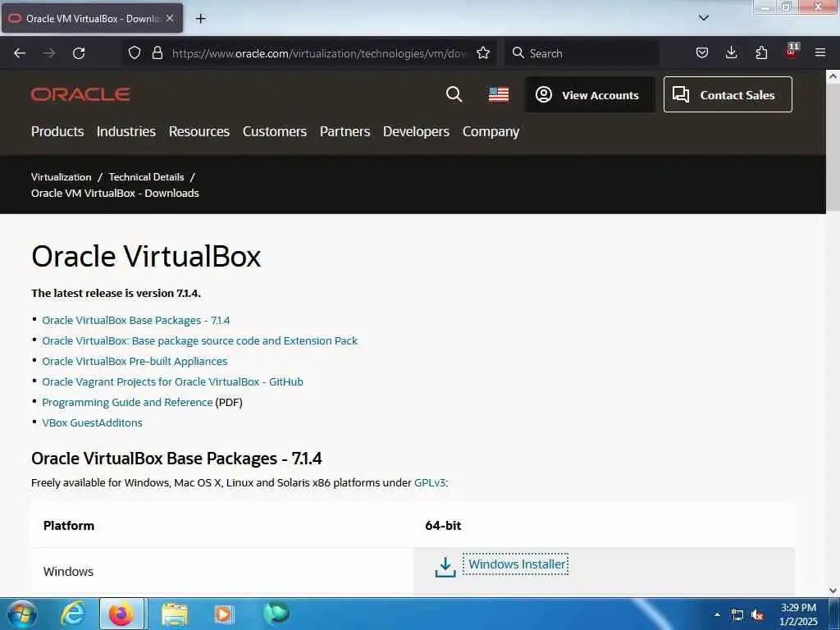Click scrollbar down arrow
840x630 pixels.
pyautogui.click(x=833, y=591)
